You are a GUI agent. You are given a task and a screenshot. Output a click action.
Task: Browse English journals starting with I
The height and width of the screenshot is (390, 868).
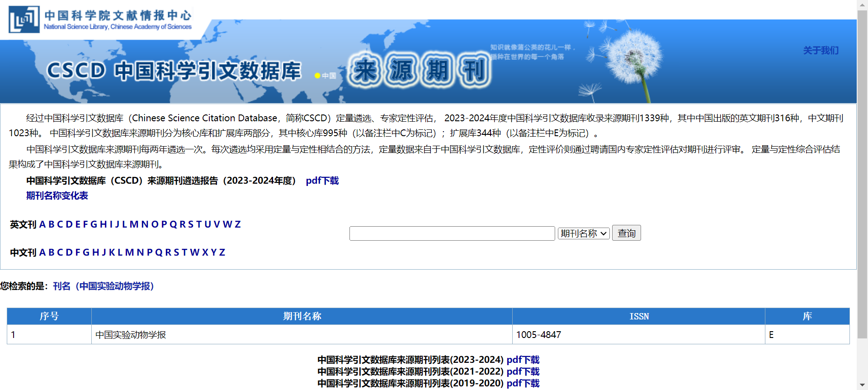click(x=111, y=224)
